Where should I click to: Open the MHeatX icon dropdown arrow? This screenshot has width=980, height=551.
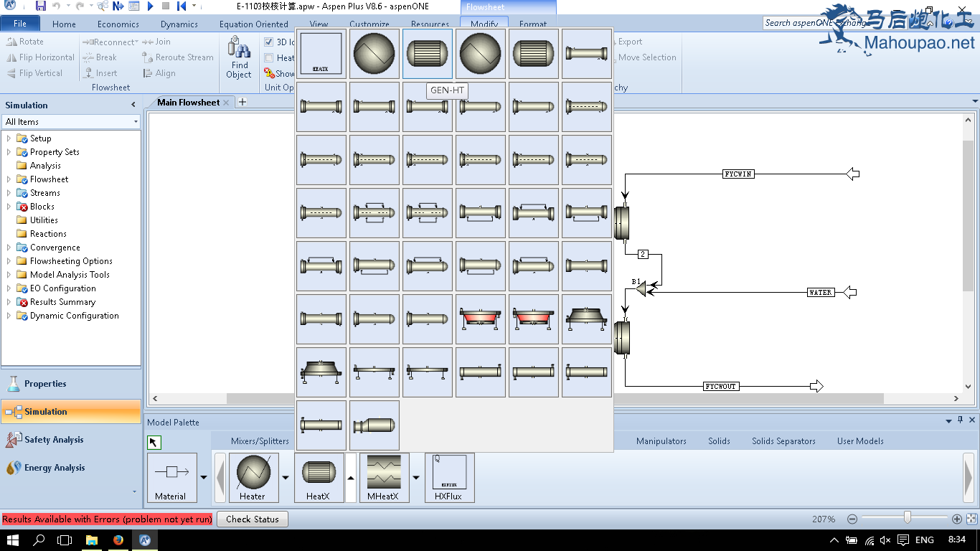[x=416, y=478]
